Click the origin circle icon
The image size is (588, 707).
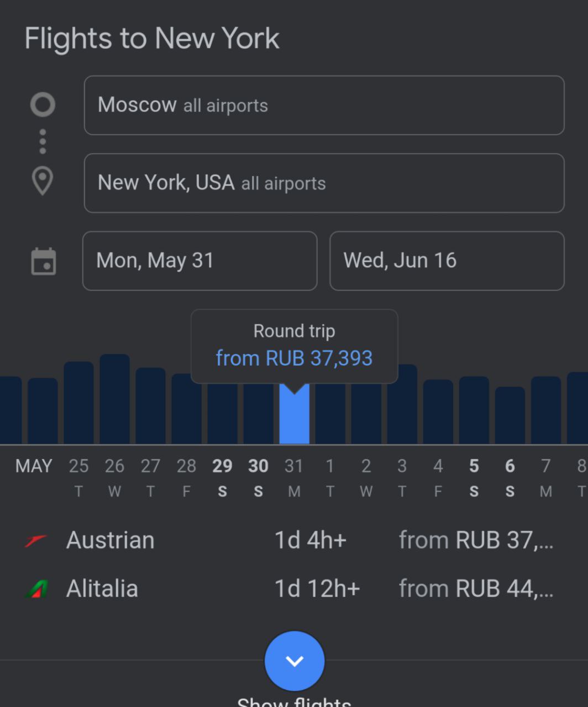tap(43, 105)
